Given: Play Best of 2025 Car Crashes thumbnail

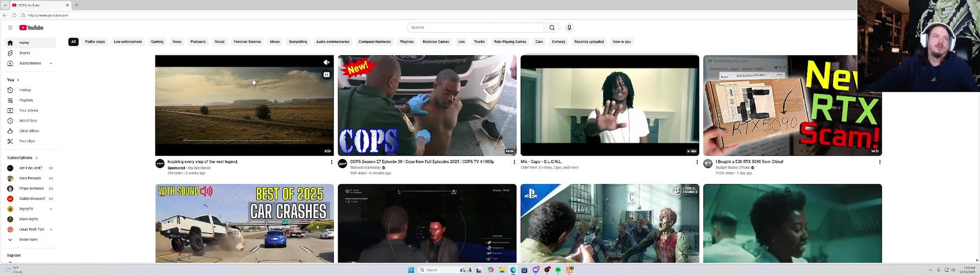Looking at the screenshot, I should point(244,223).
